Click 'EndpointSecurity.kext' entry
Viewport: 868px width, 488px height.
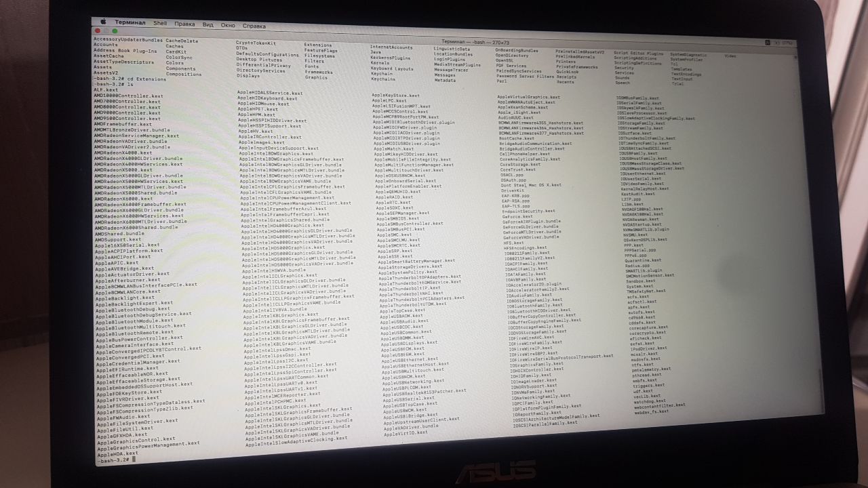[x=528, y=211]
